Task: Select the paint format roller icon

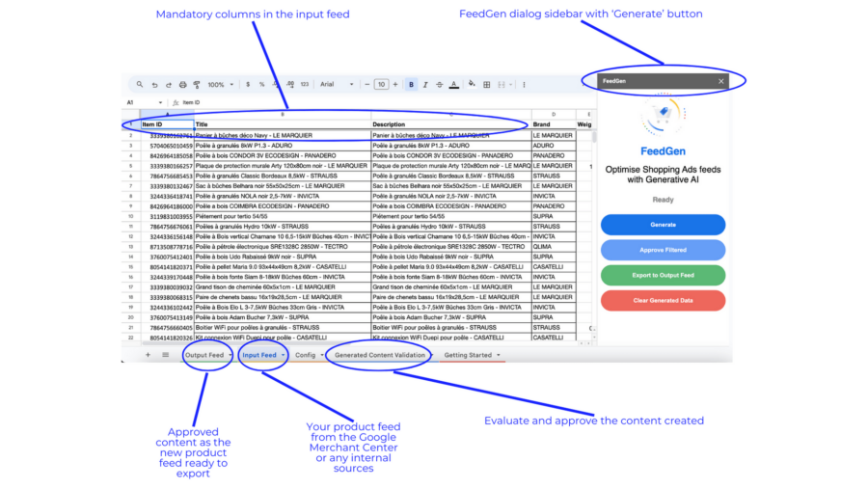Action: [x=197, y=85]
